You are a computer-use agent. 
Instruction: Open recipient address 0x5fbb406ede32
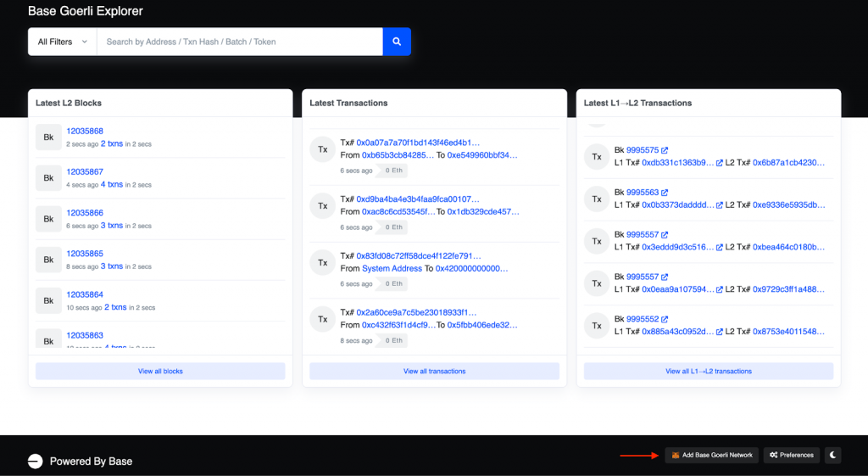[x=482, y=325]
